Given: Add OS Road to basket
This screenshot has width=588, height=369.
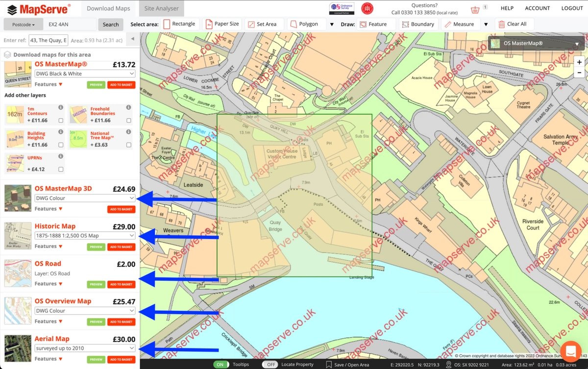Looking at the screenshot, I should [x=121, y=284].
